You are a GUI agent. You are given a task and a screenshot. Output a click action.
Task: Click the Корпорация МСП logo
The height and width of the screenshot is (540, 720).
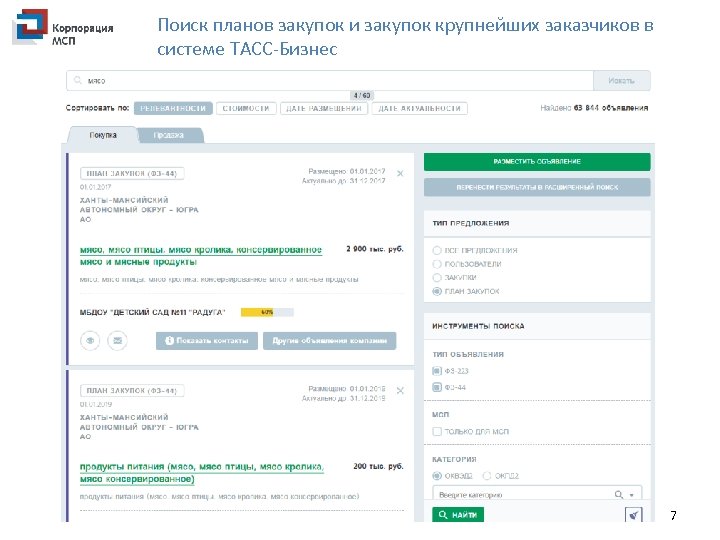pyautogui.click(x=63, y=28)
